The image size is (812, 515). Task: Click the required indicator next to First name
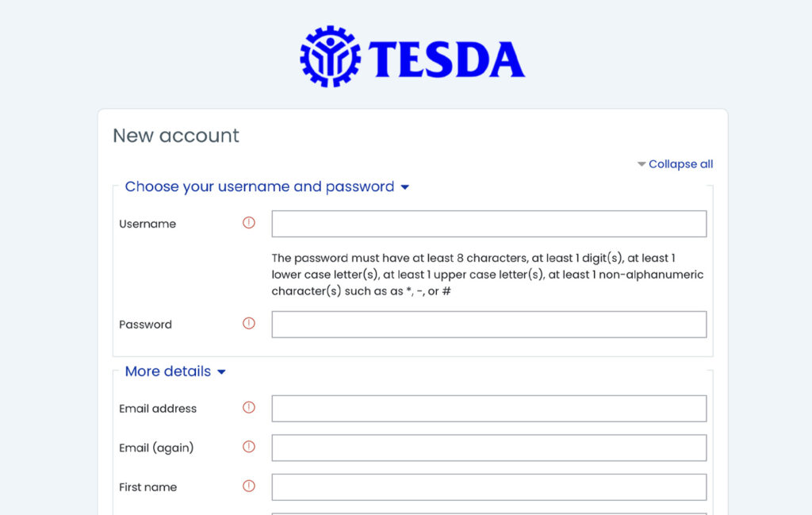coord(248,486)
